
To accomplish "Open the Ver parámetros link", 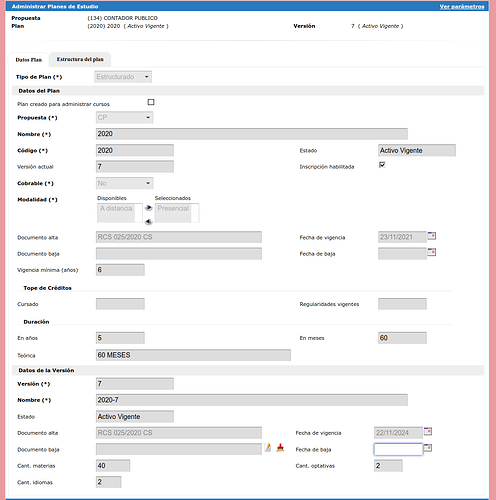I will pos(462,6).
